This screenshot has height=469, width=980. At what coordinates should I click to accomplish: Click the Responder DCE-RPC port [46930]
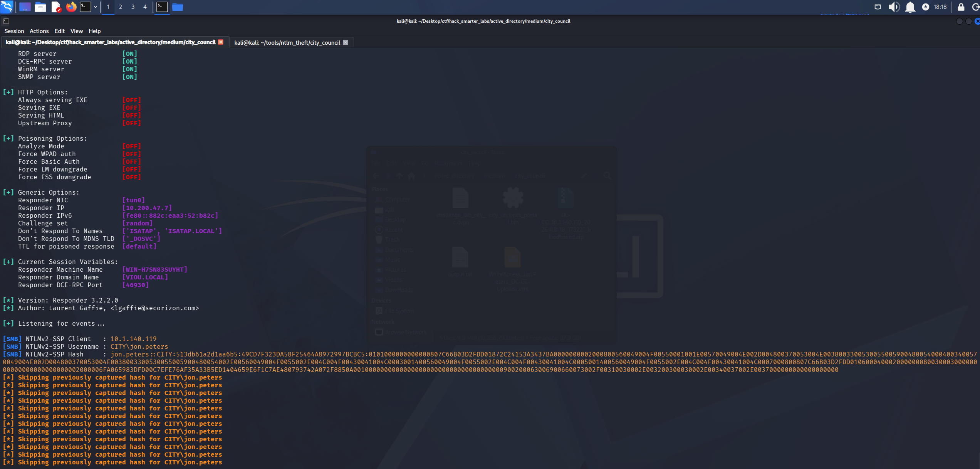[136, 285]
